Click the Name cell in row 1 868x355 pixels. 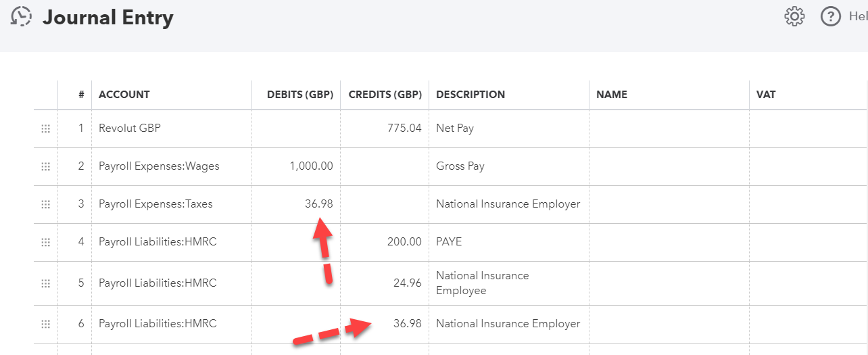coord(669,128)
